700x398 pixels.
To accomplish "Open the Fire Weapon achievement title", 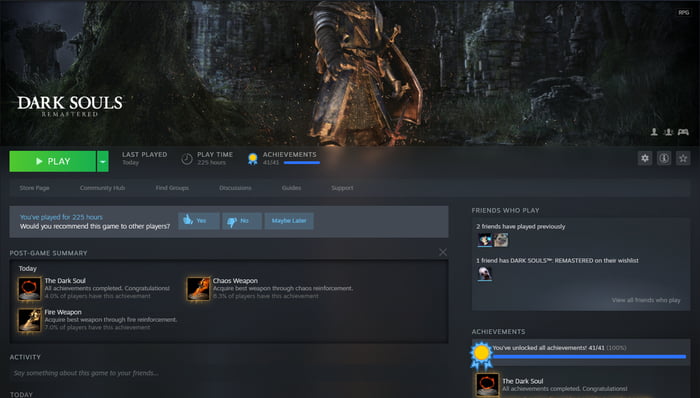I will [x=63, y=312].
